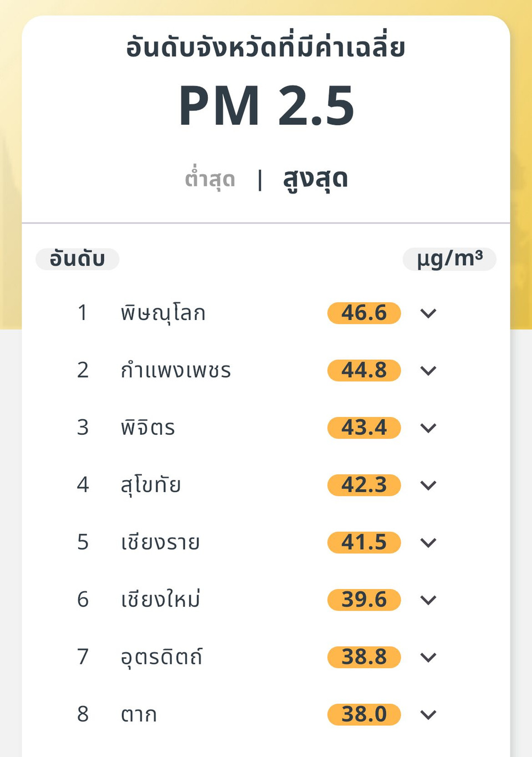Switch to the ต่ำสุด tab
Image resolution: width=532 pixels, height=757 pixels.
(210, 180)
